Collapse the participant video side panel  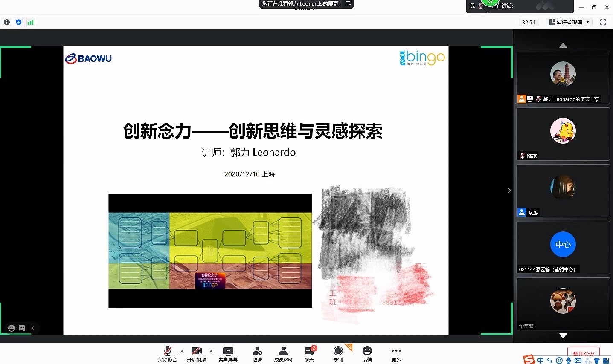click(x=509, y=191)
